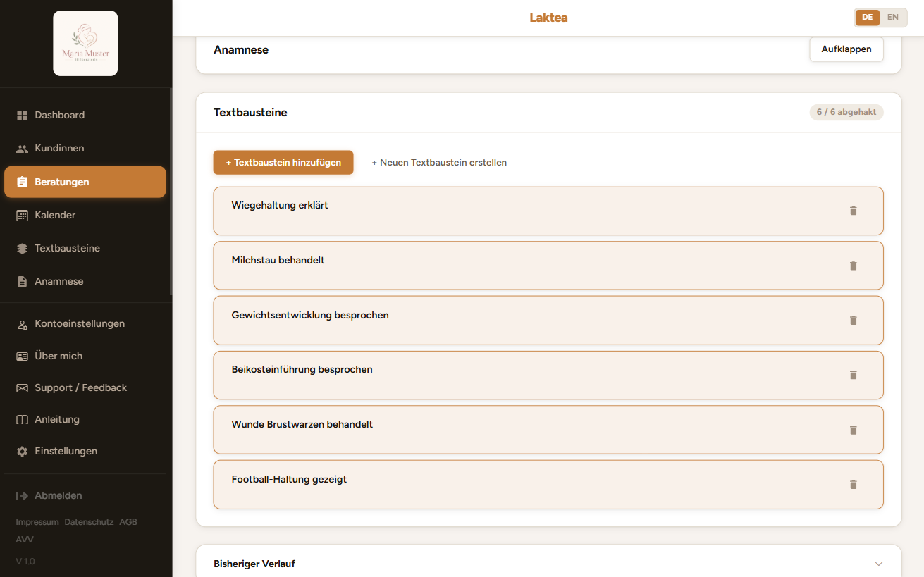Open the Dashboard grid icon
The height and width of the screenshot is (577, 924).
coord(22,115)
